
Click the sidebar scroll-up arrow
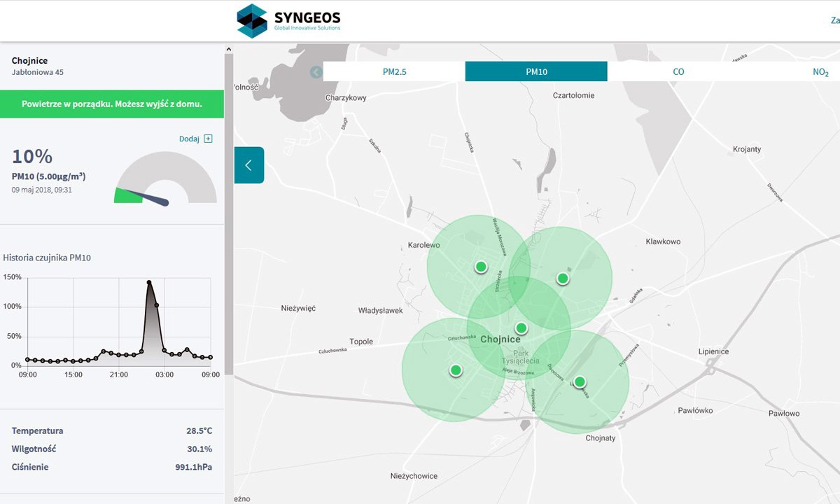[228, 48]
